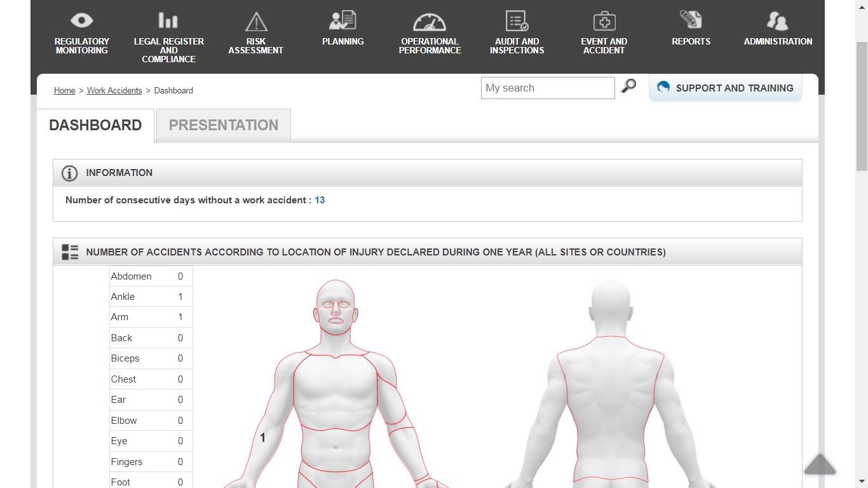The height and width of the screenshot is (488, 868).
Task: Click the page vertical scrollbar thumb
Action: pyautogui.click(x=862, y=105)
